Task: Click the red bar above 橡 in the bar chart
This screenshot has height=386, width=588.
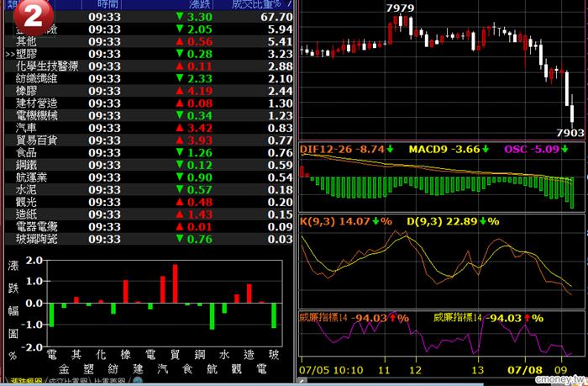Action: click(x=126, y=291)
